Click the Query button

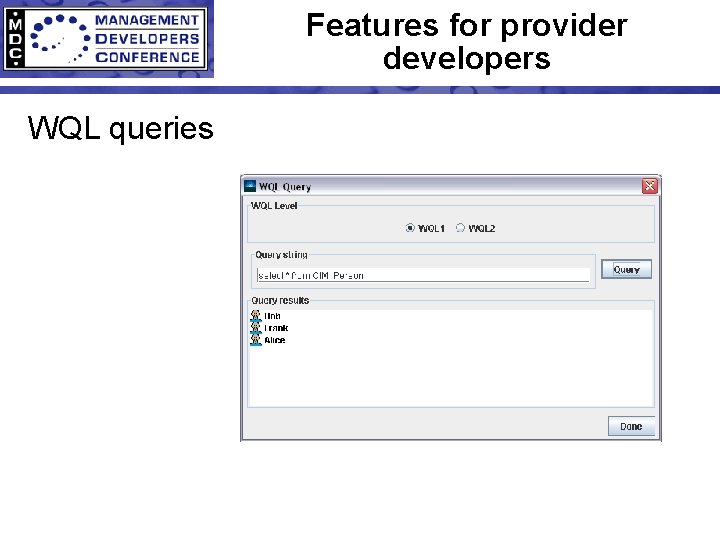click(x=626, y=270)
